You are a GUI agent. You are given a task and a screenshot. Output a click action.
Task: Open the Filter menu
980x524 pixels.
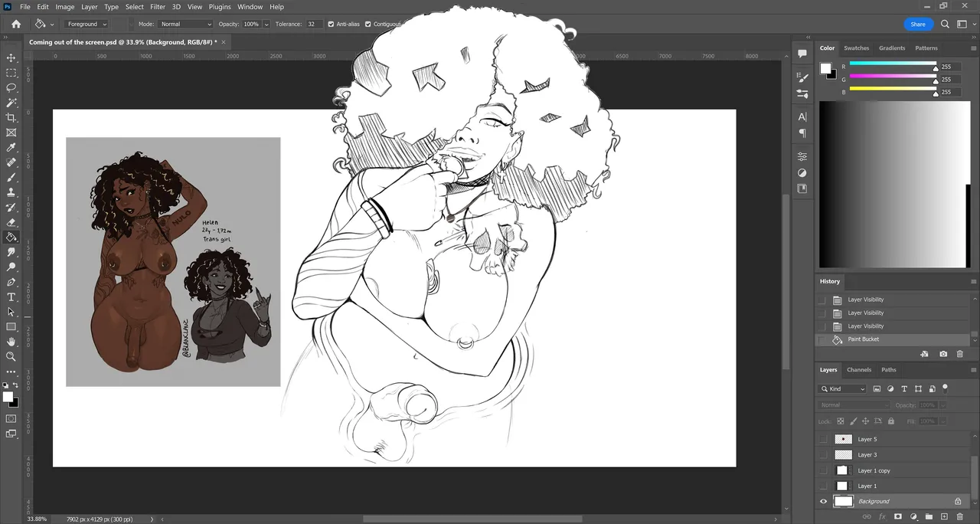[x=158, y=7]
